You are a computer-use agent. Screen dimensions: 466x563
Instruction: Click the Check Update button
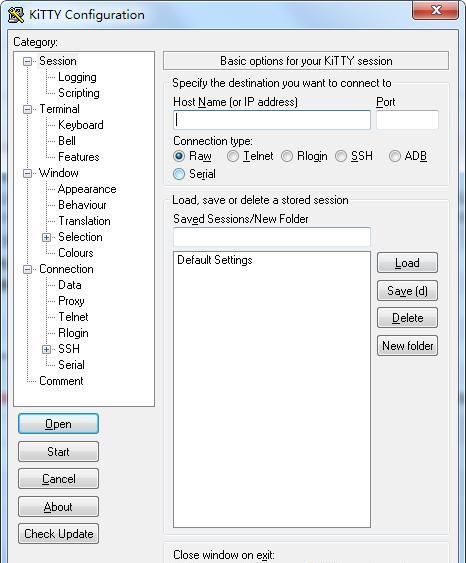tap(59, 534)
